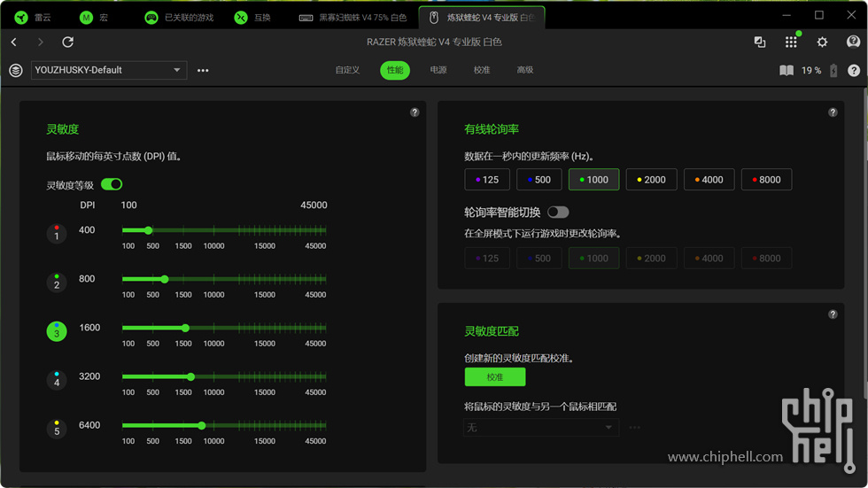The width and height of the screenshot is (868, 488).
Task: Click the 6400 DPI value field
Action: [x=89, y=425]
